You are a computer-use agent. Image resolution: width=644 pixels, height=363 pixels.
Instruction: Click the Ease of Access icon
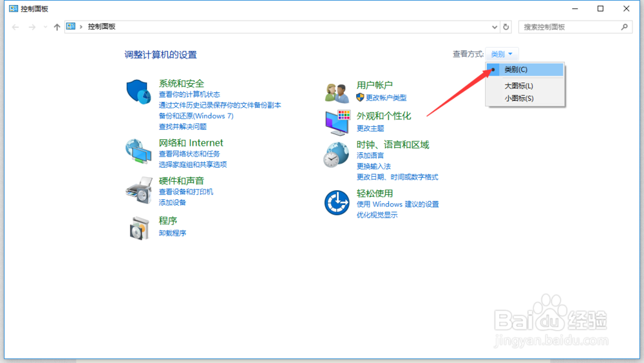pyautogui.click(x=337, y=202)
